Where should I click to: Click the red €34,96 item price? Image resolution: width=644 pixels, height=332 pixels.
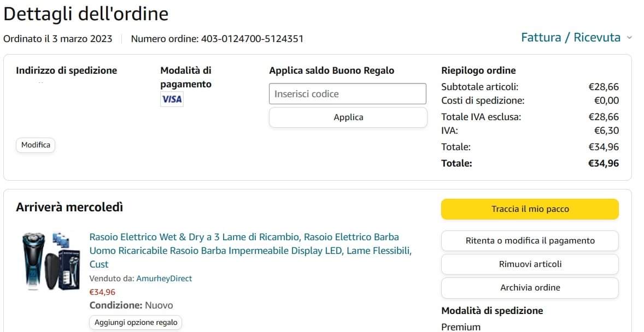coord(102,292)
